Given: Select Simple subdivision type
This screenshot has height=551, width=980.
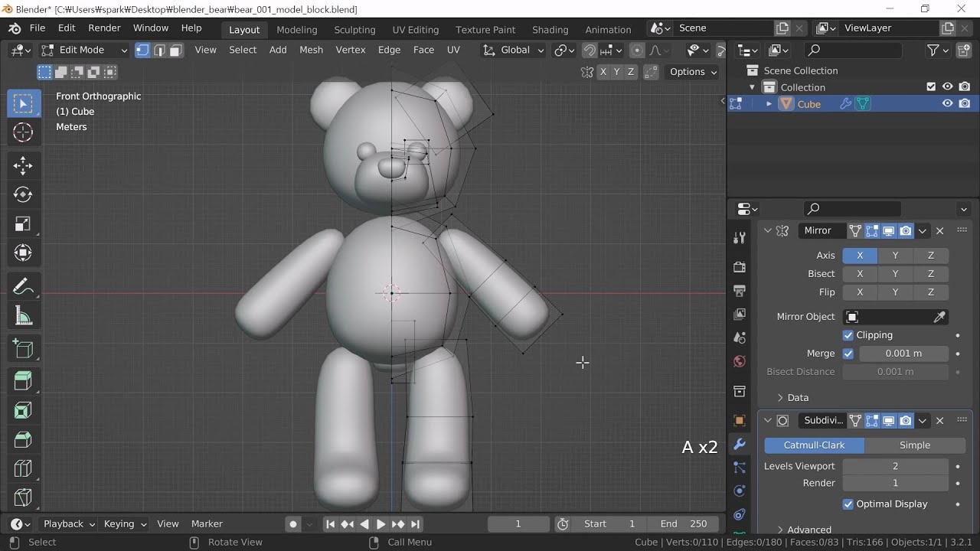Looking at the screenshot, I should 915,445.
